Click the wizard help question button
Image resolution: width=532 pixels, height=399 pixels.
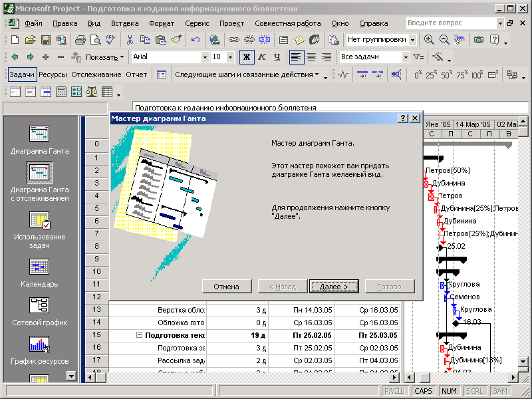pyautogui.click(x=403, y=118)
